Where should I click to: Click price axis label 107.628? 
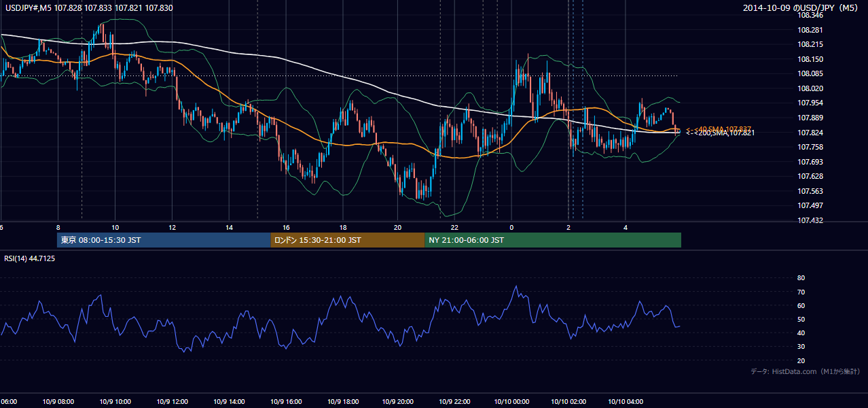coord(810,177)
